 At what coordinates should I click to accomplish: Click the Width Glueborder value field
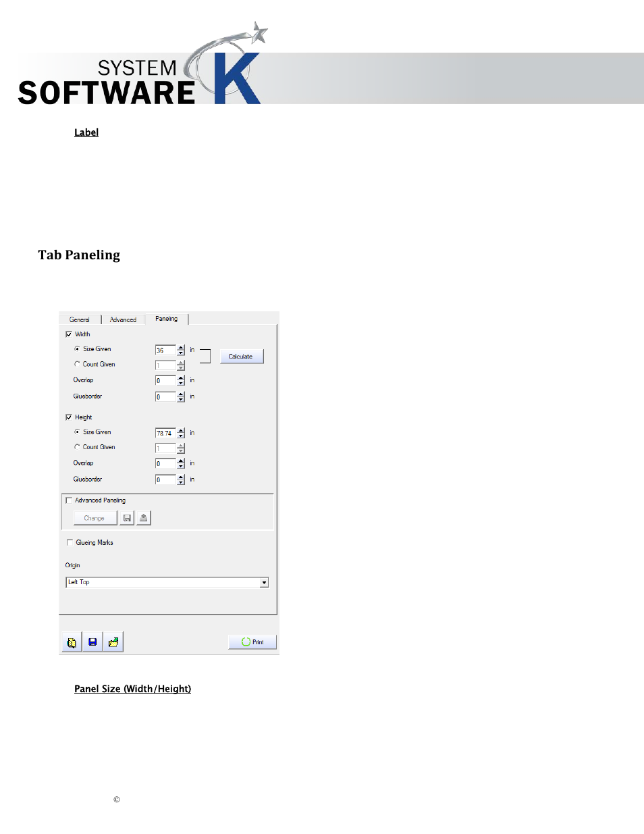point(165,397)
